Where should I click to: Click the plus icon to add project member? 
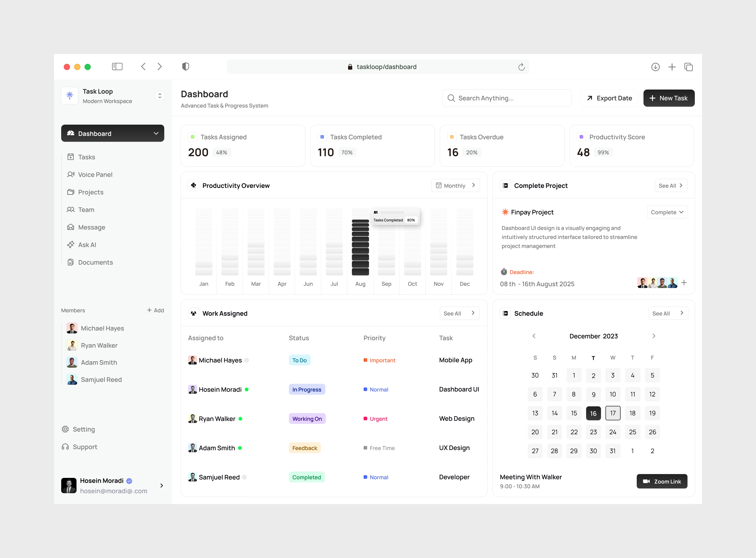point(684,283)
